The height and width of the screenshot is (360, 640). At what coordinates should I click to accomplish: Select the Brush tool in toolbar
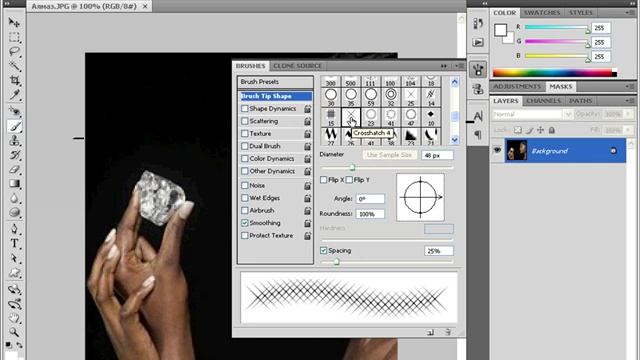(14, 126)
